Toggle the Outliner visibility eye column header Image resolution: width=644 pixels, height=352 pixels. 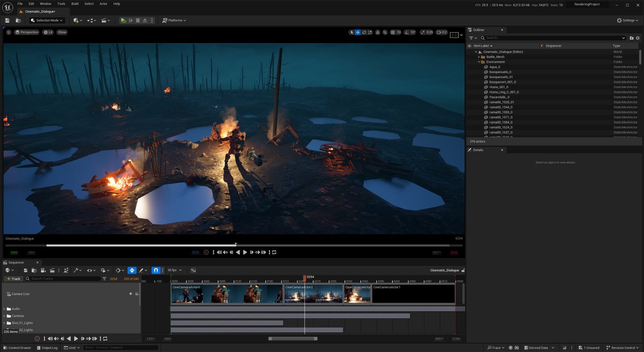point(469,46)
